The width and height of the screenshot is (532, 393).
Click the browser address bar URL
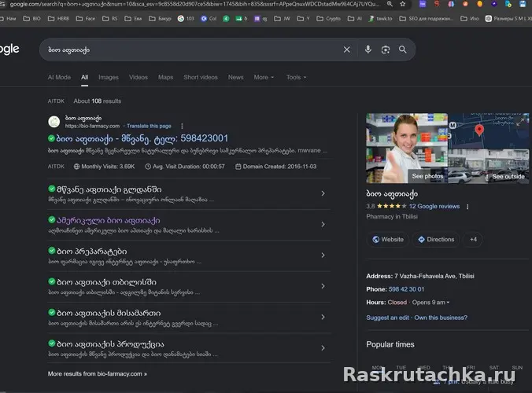coord(195,4)
